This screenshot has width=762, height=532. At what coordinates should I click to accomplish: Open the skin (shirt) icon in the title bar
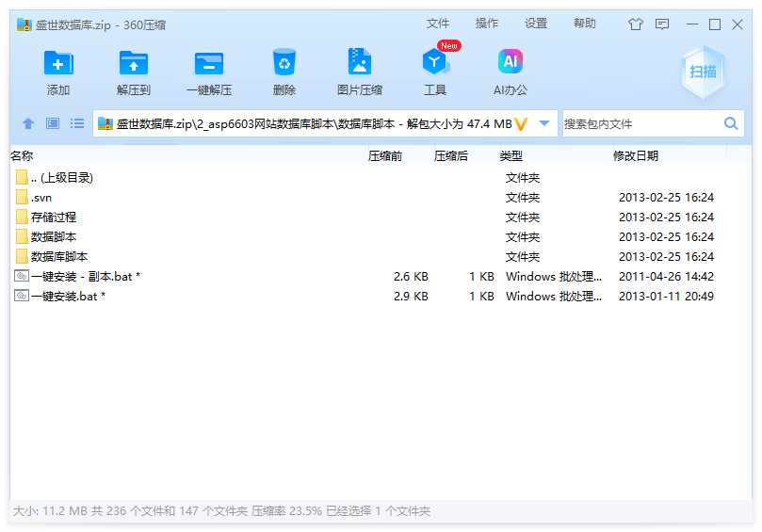pyautogui.click(x=635, y=24)
